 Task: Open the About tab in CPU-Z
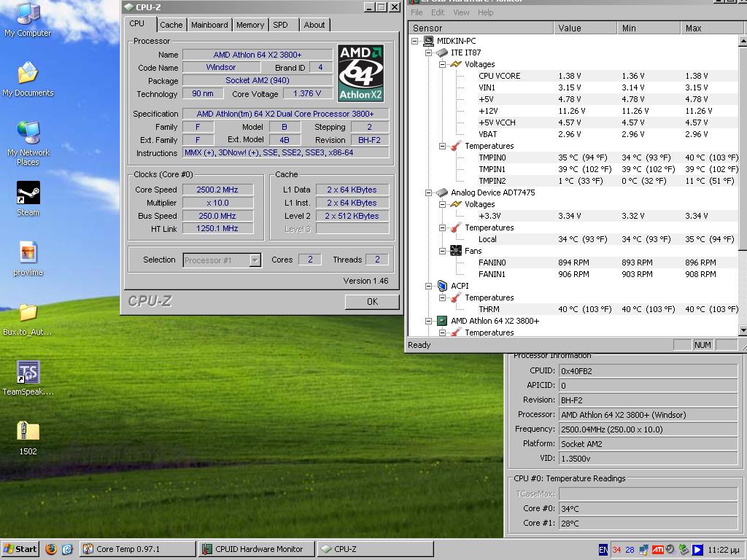[314, 25]
